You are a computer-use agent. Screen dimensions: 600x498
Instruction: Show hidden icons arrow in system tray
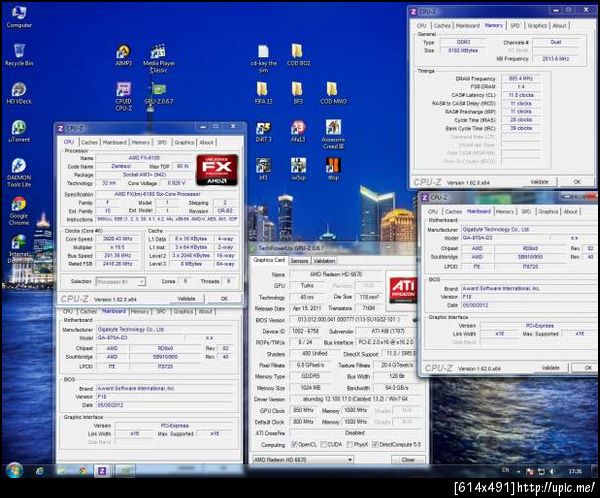pyautogui.click(x=518, y=471)
